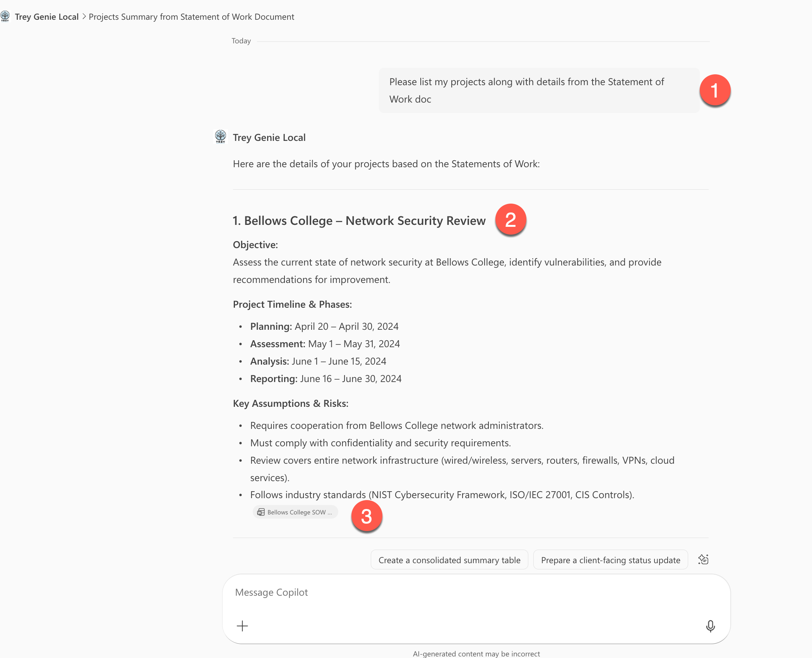The width and height of the screenshot is (812, 658).
Task: Click the Trey logo beside the breadcrumb title
Action: (x=6, y=16)
